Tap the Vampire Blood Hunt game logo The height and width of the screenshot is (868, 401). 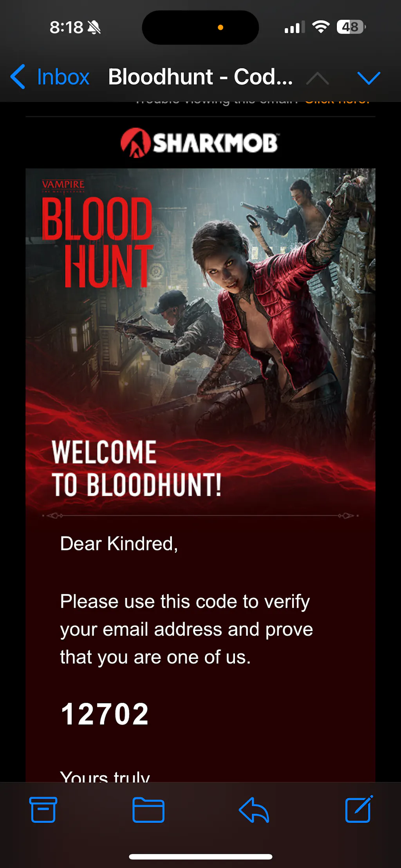[x=97, y=234]
